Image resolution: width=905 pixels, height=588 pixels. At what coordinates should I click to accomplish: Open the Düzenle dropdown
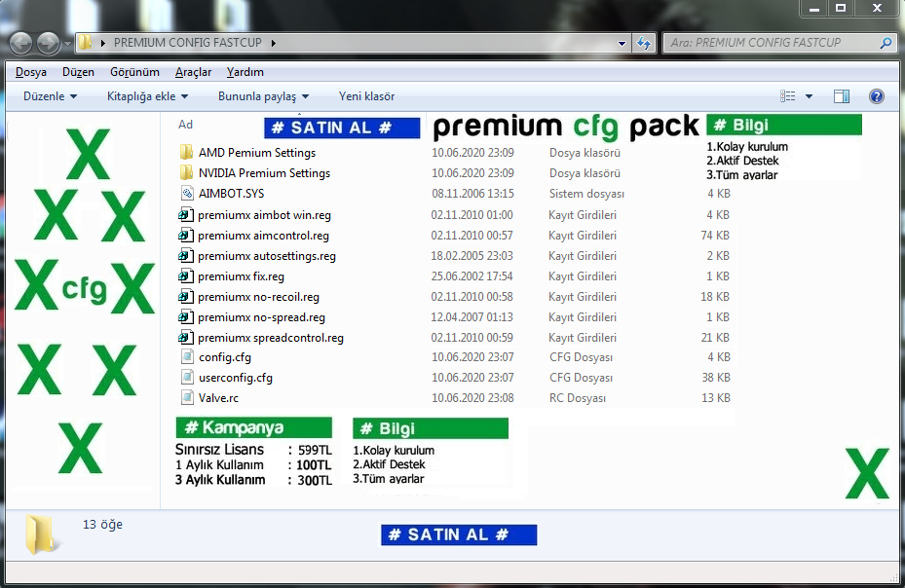(x=51, y=96)
